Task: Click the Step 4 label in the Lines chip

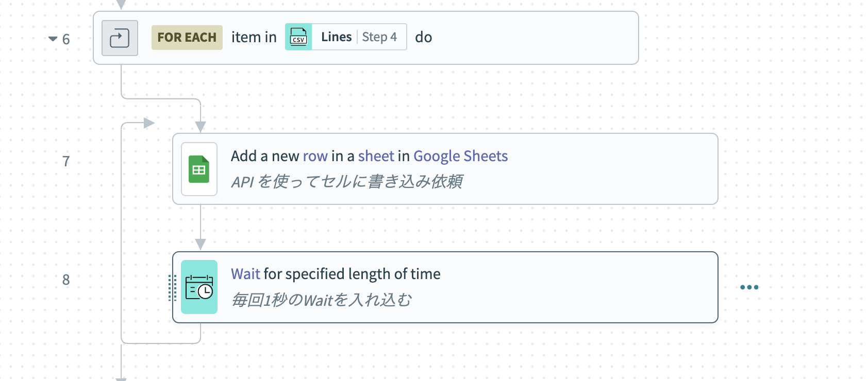Action: [x=380, y=37]
